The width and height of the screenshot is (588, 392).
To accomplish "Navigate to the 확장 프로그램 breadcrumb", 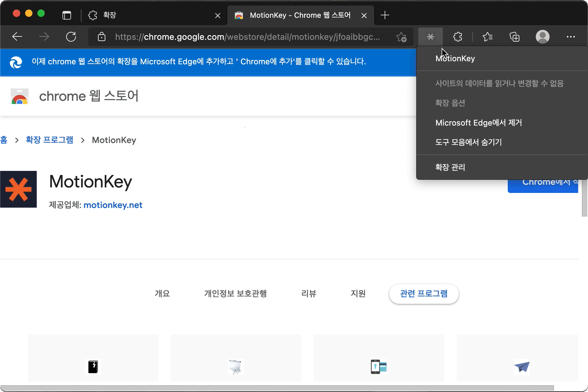I will tap(49, 140).
